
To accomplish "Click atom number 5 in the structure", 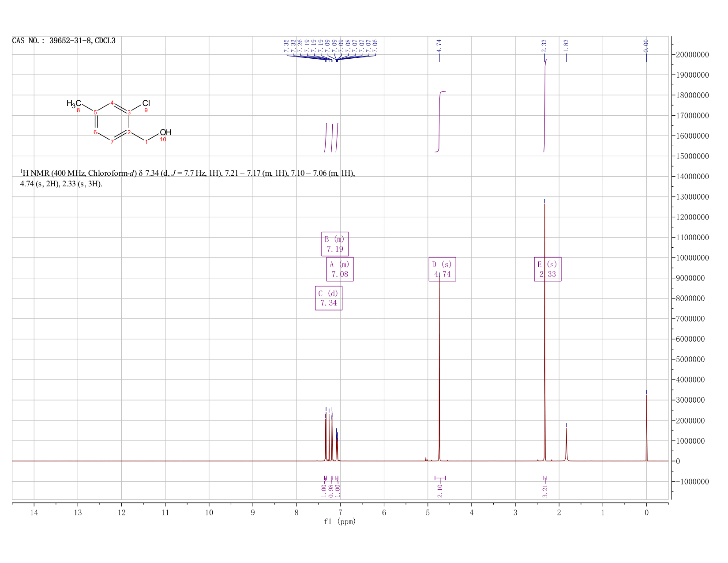I will click(95, 112).
